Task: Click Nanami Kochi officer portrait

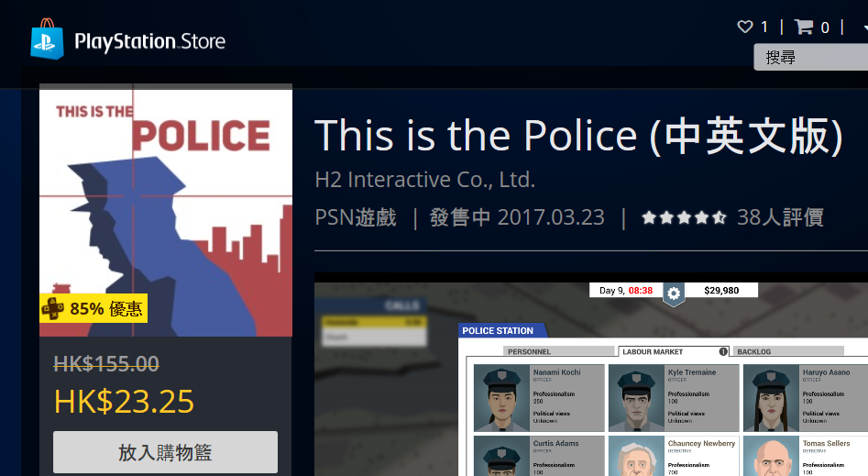Action: [502, 398]
